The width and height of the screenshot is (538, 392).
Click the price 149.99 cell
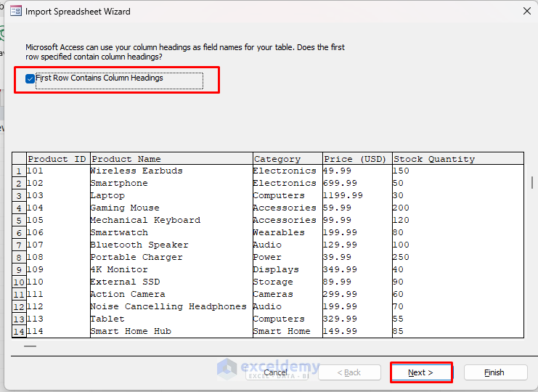click(x=357, y=331)
